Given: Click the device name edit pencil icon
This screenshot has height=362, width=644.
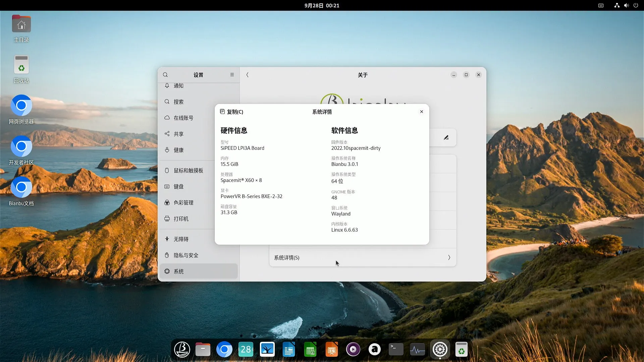Looking at the screenshot, I should coord(446,137).
